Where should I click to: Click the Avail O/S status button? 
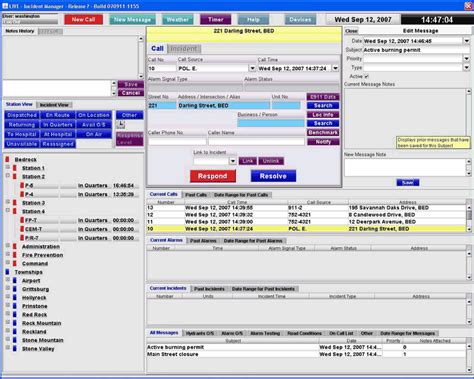(x=94, y=125)
